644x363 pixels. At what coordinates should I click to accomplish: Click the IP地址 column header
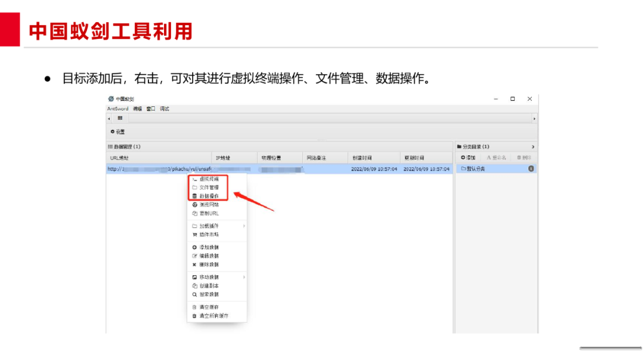tap(234, 158)
